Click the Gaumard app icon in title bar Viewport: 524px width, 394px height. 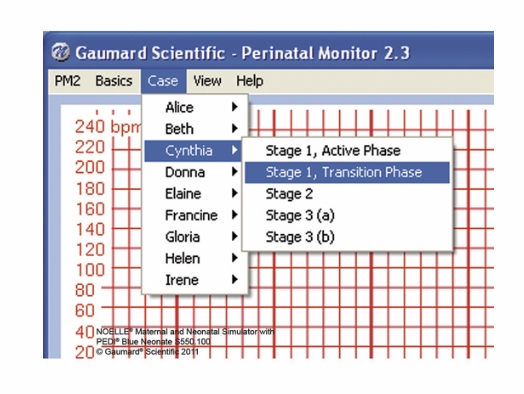click(x=60, y=52)
